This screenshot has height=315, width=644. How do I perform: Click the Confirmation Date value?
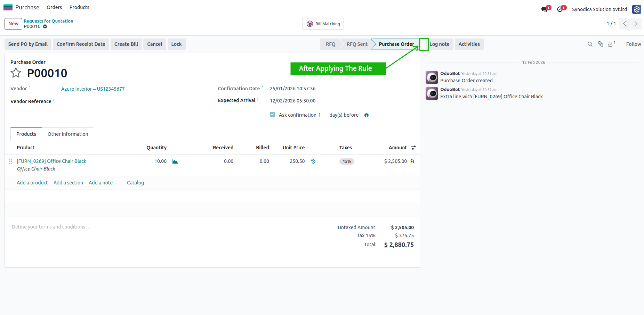293,89
